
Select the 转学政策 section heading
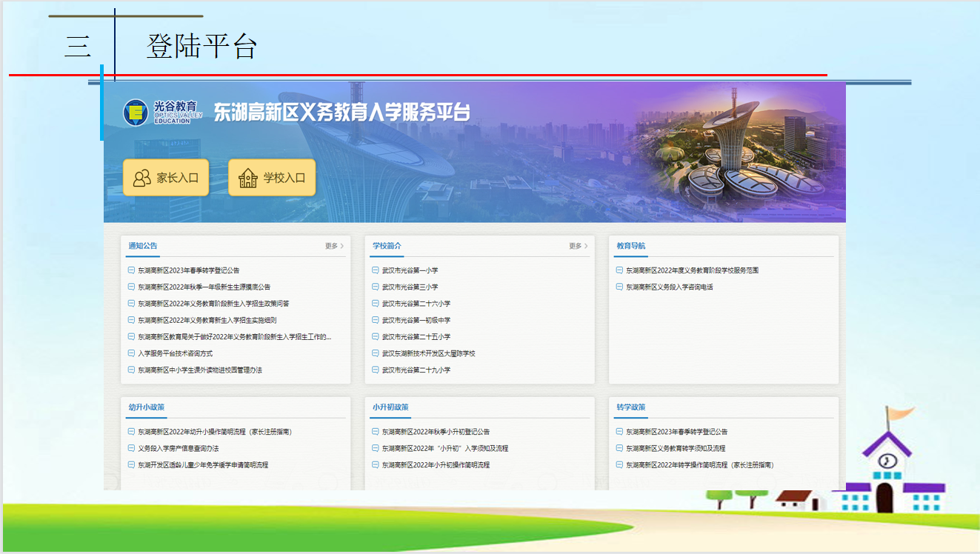631,407
